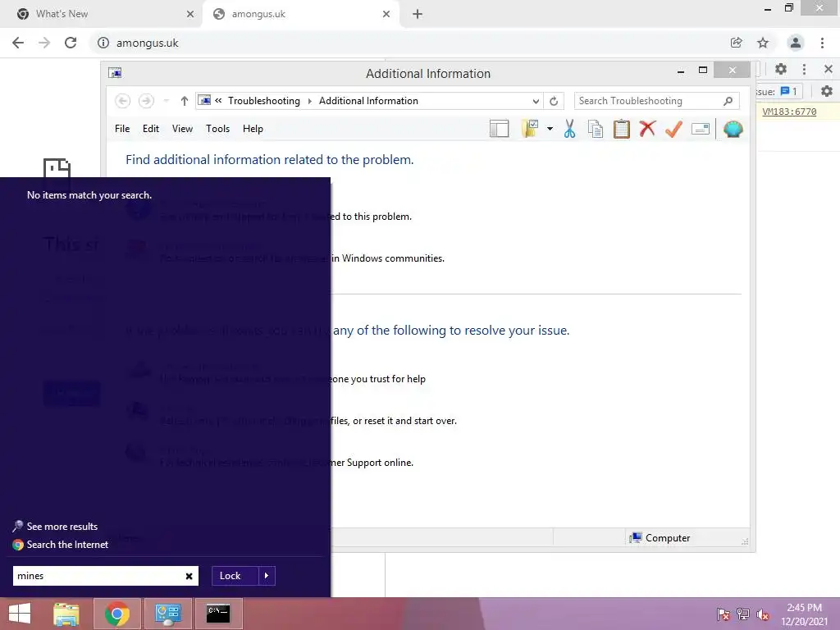Viewport: 840px width, 630px height.
Task: Close the What's New tab
Action: click(x=190, y=14)
